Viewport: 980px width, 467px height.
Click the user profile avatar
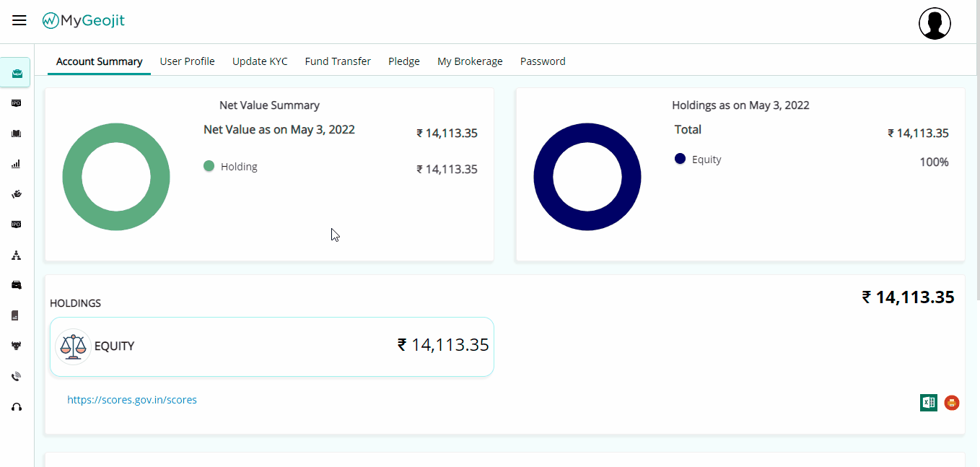(x=934, y=24)
